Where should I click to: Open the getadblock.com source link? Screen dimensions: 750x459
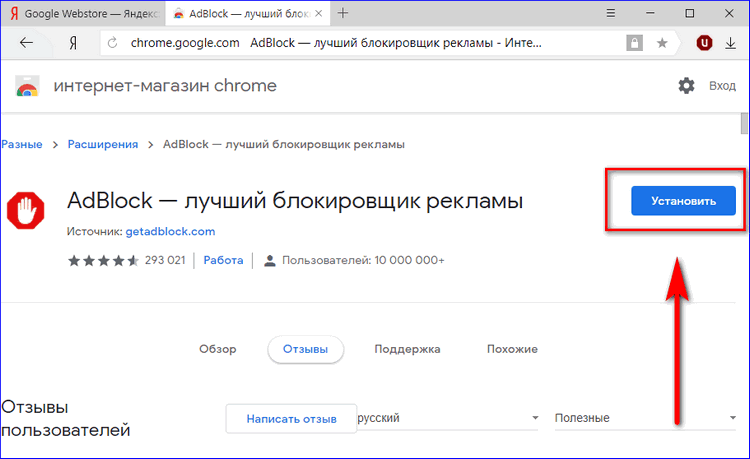pos(170,231)
